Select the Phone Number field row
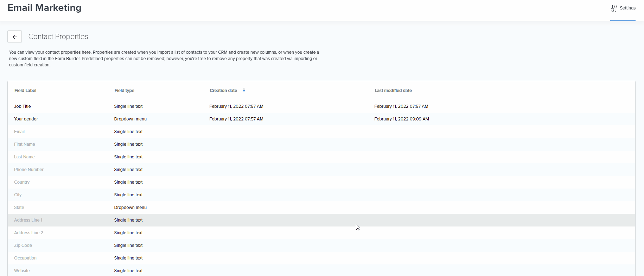 coord(29,170)
